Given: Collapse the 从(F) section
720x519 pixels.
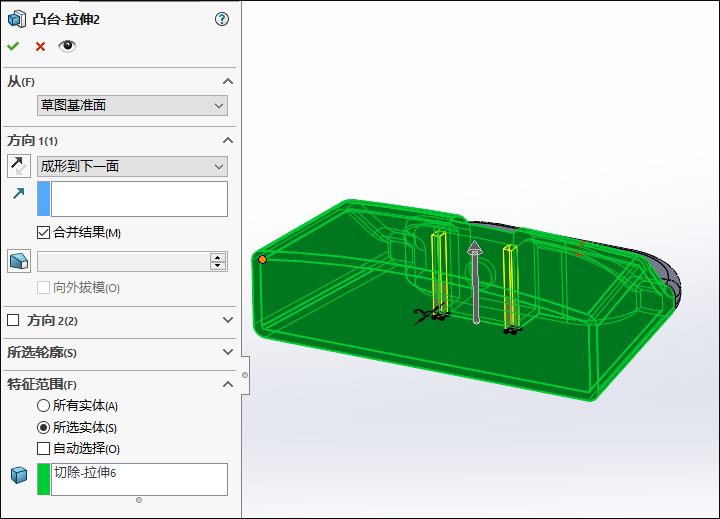Looking at the screenshot, I should tap(228, 82).
